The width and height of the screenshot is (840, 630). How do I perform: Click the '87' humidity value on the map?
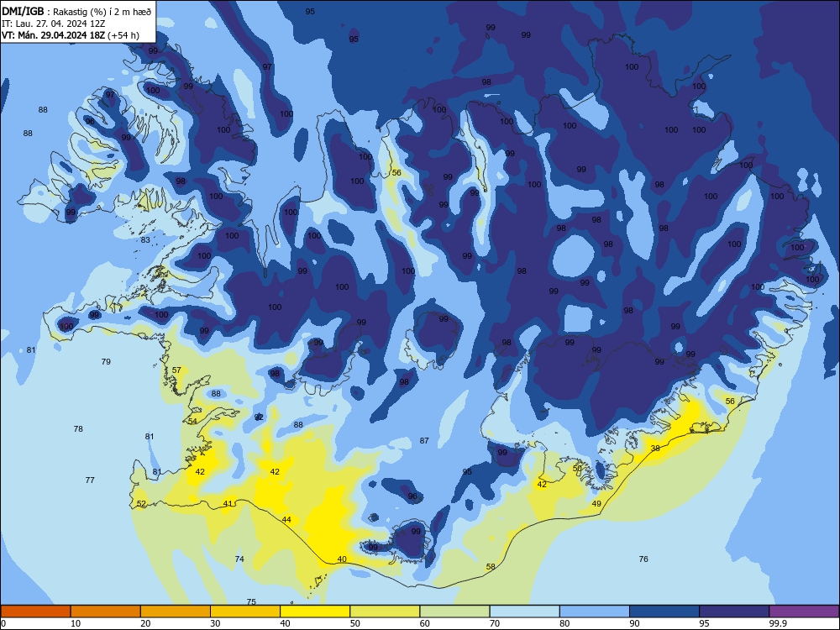pos(424,440)
